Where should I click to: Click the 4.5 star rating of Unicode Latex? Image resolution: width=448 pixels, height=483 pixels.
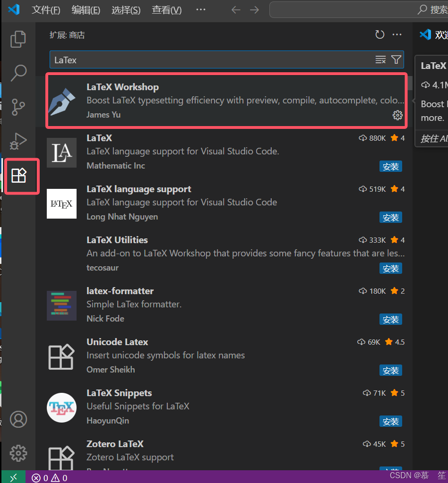[395, 342]
